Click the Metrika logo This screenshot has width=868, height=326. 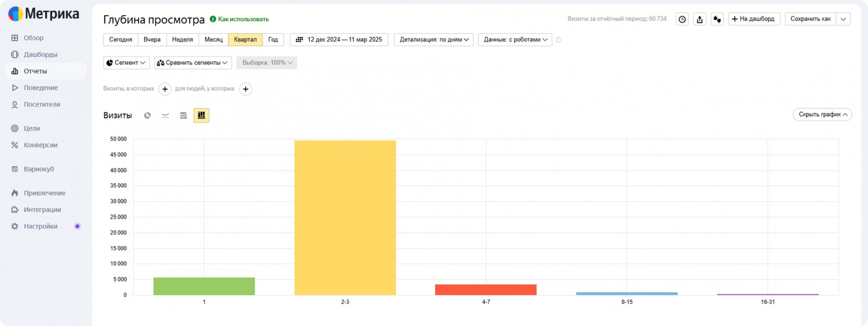pos(43,14)
